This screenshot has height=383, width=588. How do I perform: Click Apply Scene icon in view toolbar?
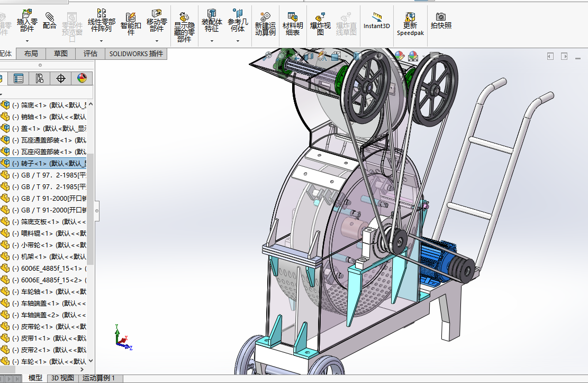(413, 56)
